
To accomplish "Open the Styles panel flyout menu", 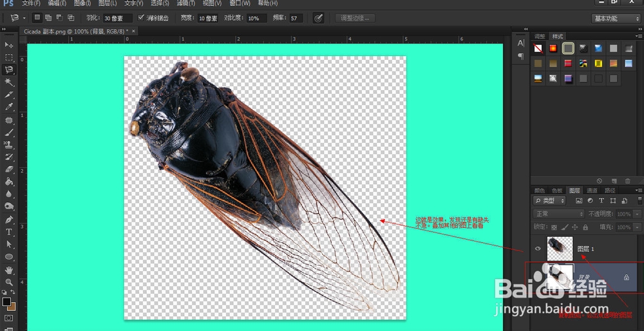I will [x=638, y=36].
